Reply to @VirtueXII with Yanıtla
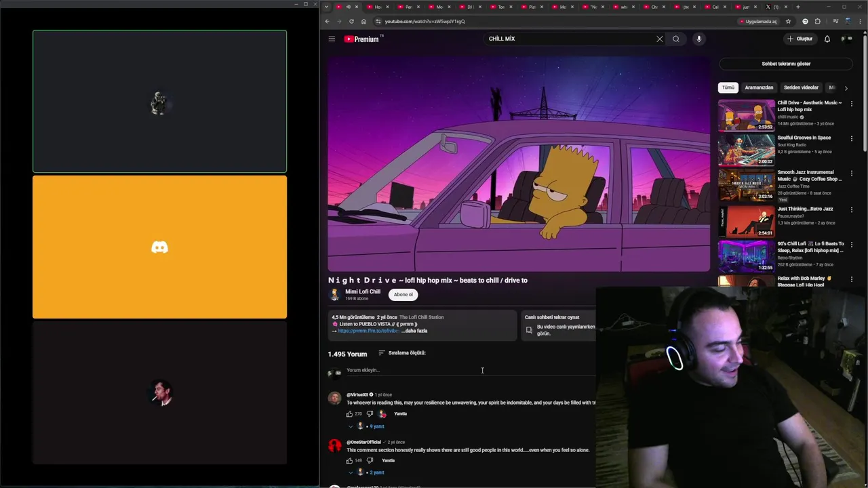868x488 pixels. pos(401,413)
